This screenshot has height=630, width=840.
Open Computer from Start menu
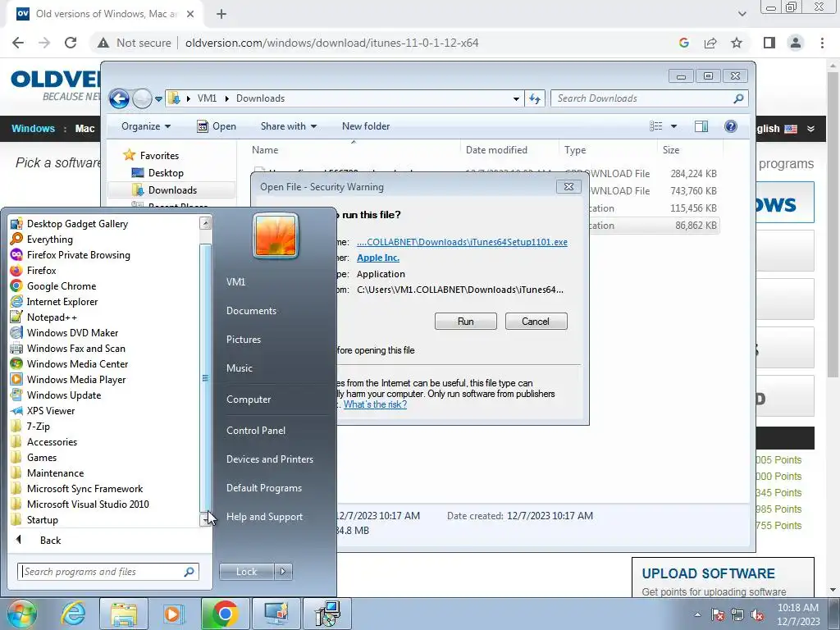[249, 399]
